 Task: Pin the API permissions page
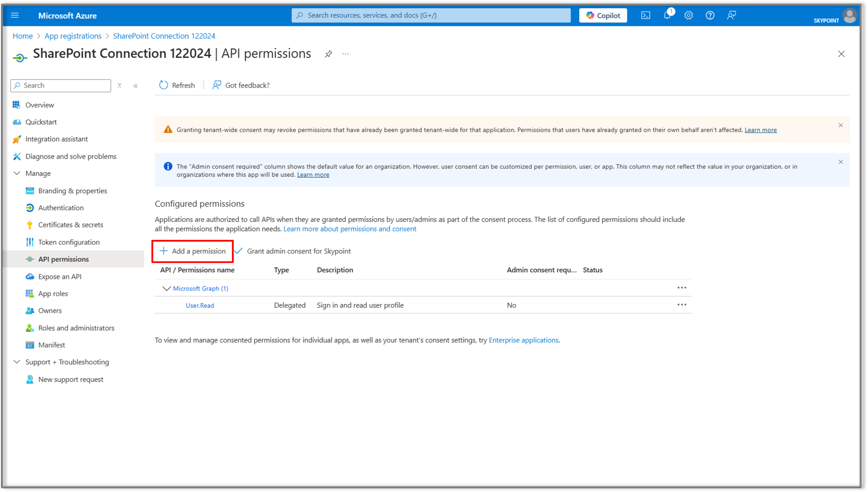(x=329, y=54)
